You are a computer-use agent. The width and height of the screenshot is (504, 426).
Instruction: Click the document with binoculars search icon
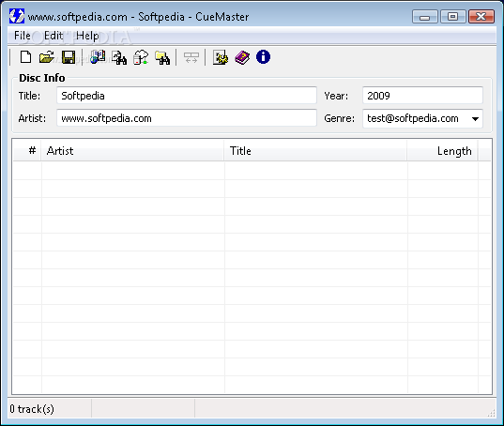click(x=119, y=57)
